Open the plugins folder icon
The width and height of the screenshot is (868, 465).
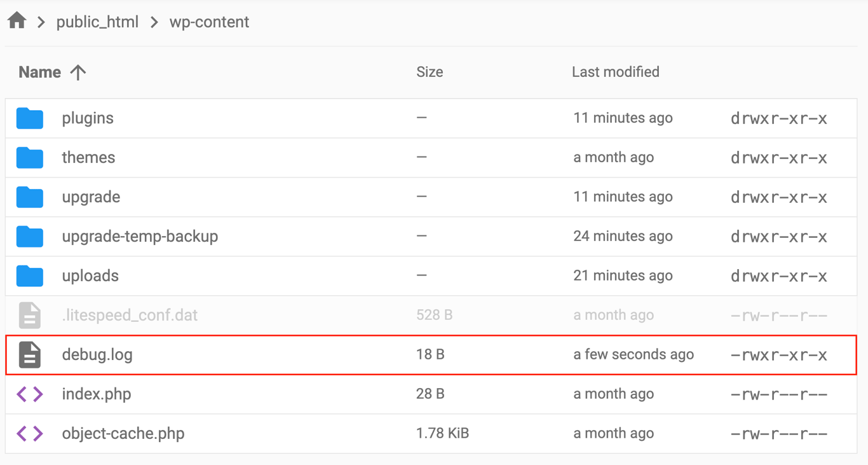click(x=29, y=118)
